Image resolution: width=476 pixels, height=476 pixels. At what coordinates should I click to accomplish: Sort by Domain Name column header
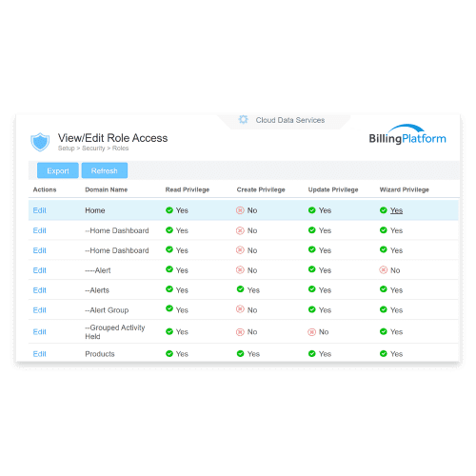tap(107, 189)
